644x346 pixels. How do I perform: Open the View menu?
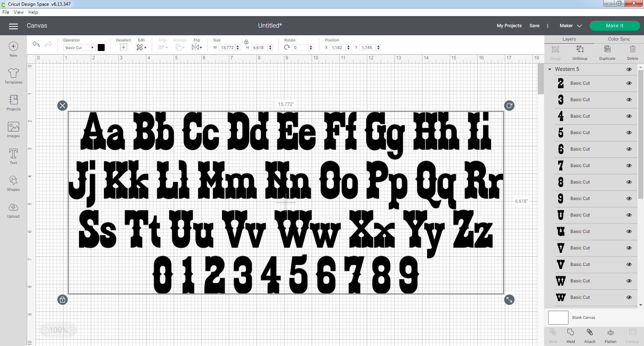(18, 12)
